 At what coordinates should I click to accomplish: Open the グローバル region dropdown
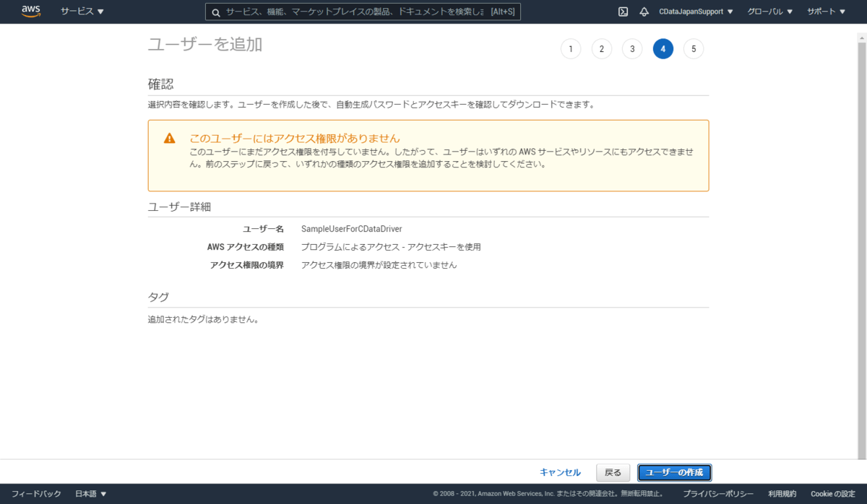[769, 12]
